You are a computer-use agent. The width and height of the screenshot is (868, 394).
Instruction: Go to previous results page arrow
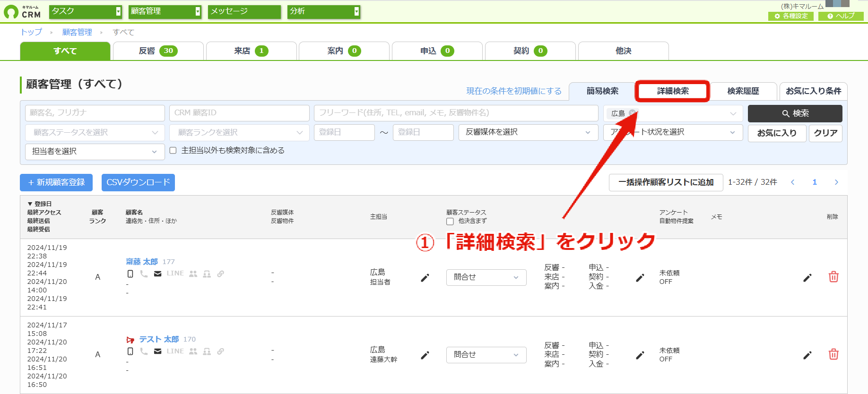pyautogui.click(x=793, y=182)
